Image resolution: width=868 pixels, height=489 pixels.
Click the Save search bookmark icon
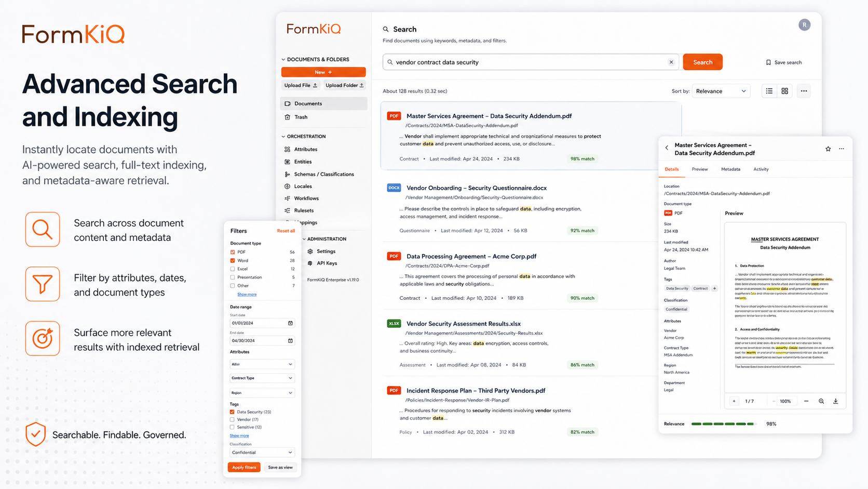click(x=768, y=62)
